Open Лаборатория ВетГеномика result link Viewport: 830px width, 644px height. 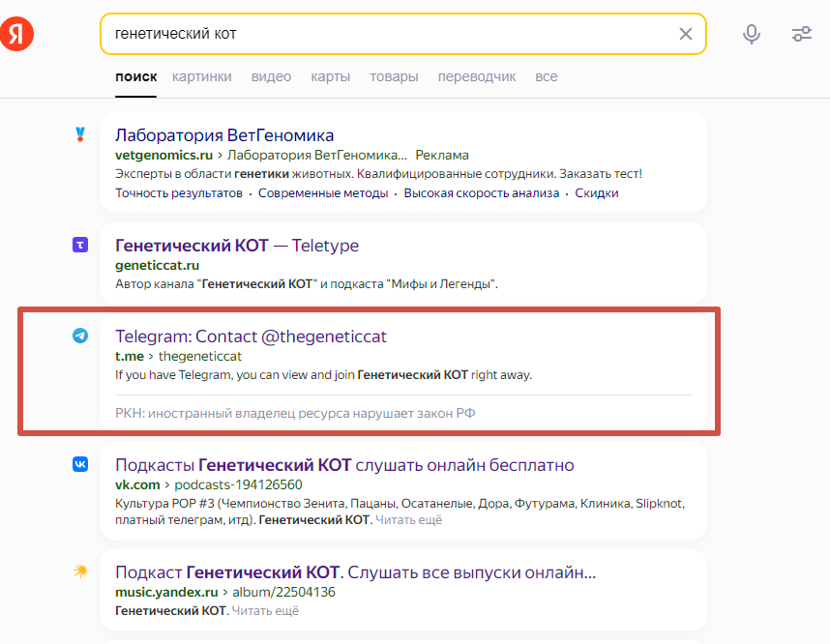pyautogui.click(x=224, y=134)
